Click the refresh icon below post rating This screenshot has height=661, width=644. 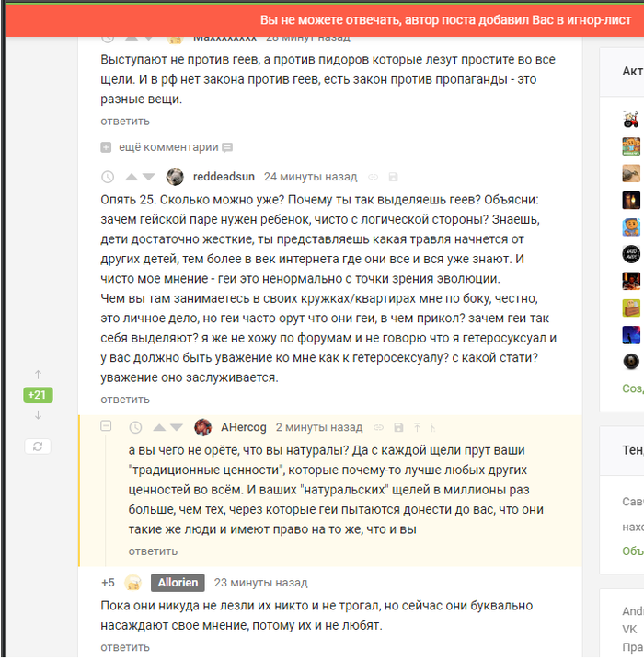(x=38, y=446)
